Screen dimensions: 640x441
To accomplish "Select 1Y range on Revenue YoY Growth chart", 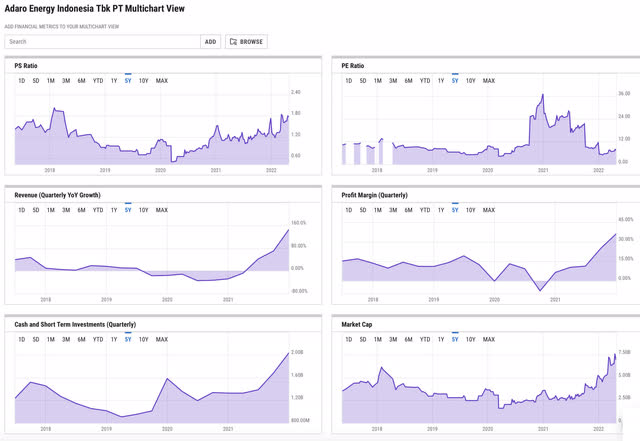I will [x=114, y=210].
